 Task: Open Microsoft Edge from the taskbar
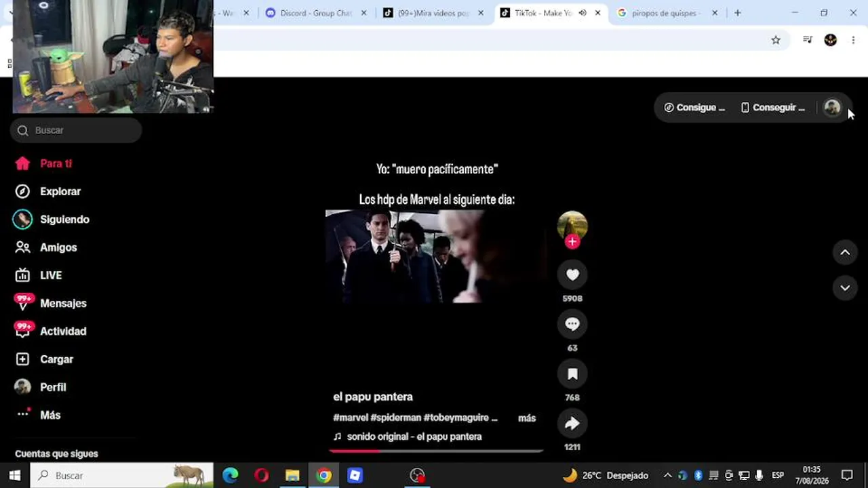pyautogui.click(x=231, y=475)
